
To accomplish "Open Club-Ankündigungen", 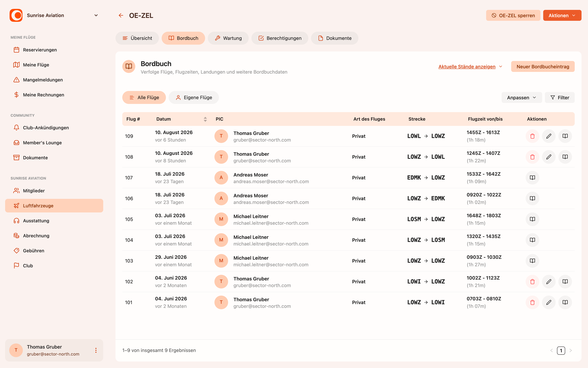I will 54,128.
